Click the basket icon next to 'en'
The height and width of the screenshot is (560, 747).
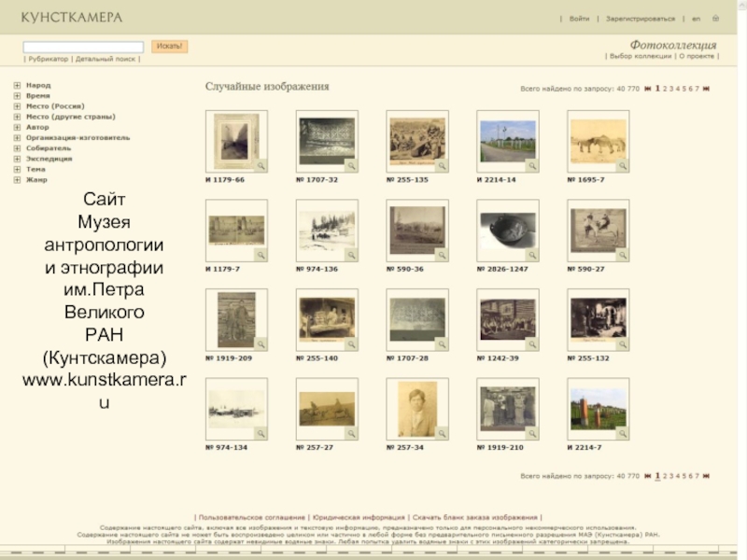pyautogui.click(x=715, y=19)
